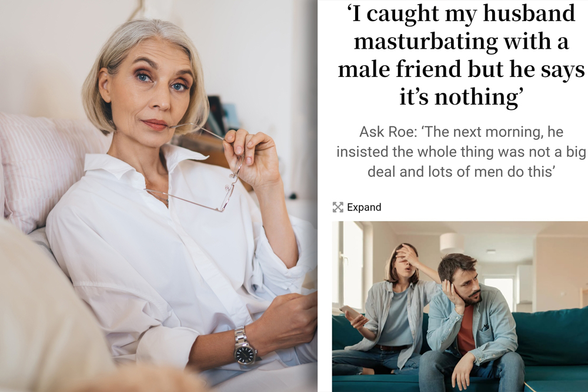Click the Expand arrows icon
The height and width of the screenshot is (392, 588).
pyautogui.click(x=338, y=207)
